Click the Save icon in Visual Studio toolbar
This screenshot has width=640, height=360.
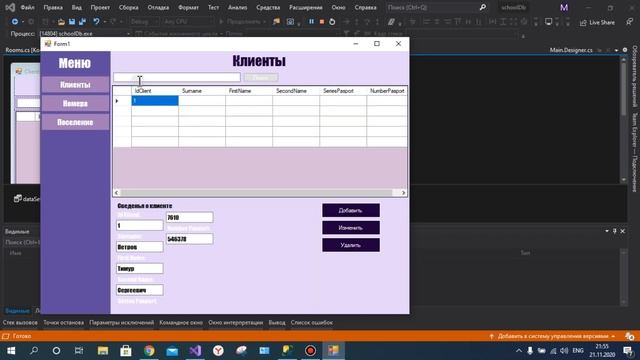[x=72, y=22]
